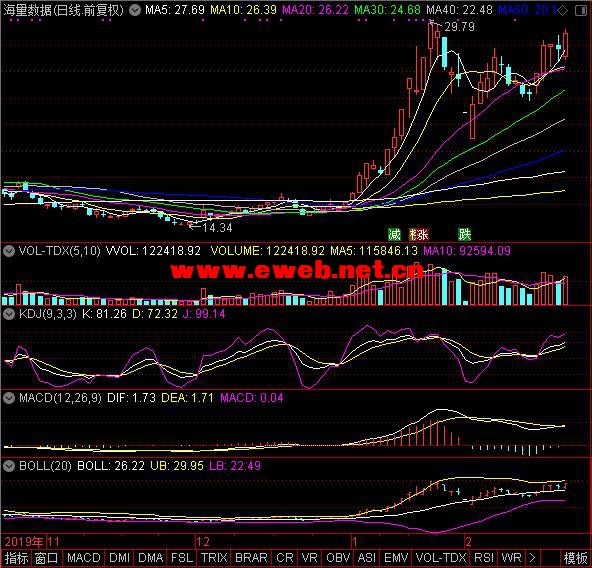The width and height of the screenshot is (592, 568).
Task: Open the MACD panel dropdown arrow
Action: click(9, 398)
